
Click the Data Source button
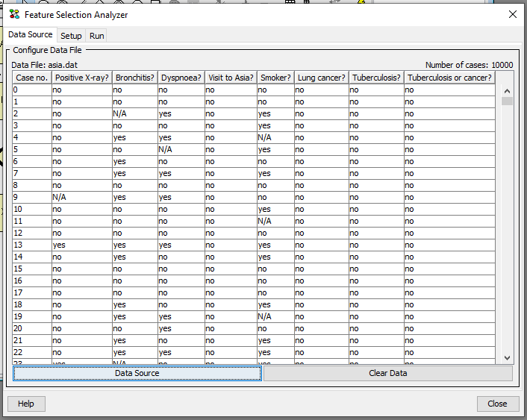137,373
